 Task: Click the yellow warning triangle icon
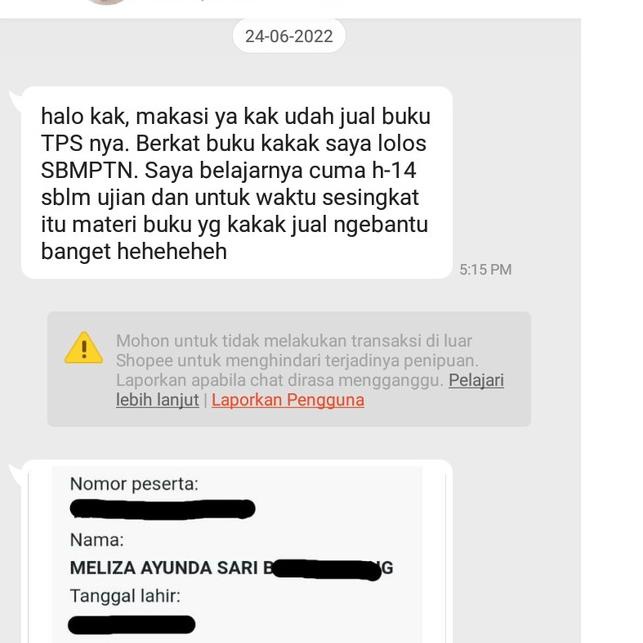[x=84, y=348]
